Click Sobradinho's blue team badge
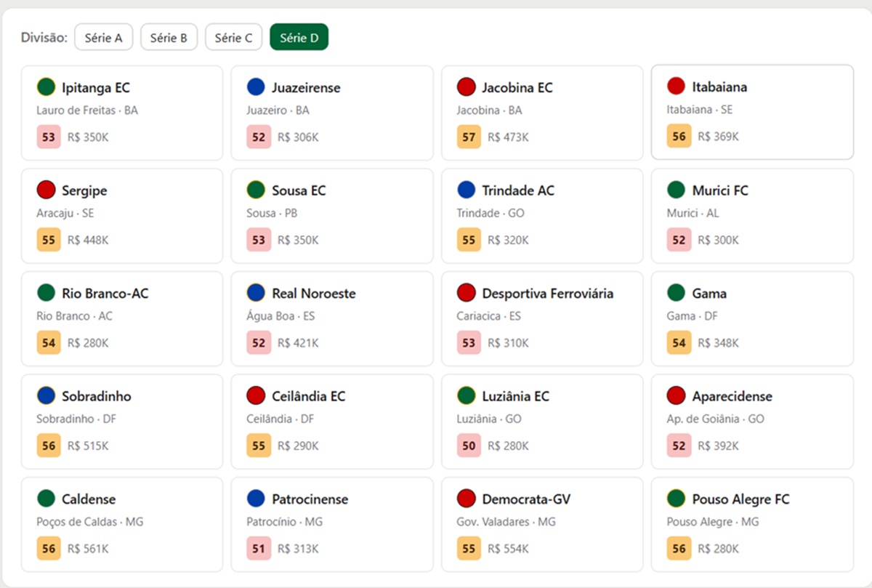872x588 pixels. (x=47, y=396)
